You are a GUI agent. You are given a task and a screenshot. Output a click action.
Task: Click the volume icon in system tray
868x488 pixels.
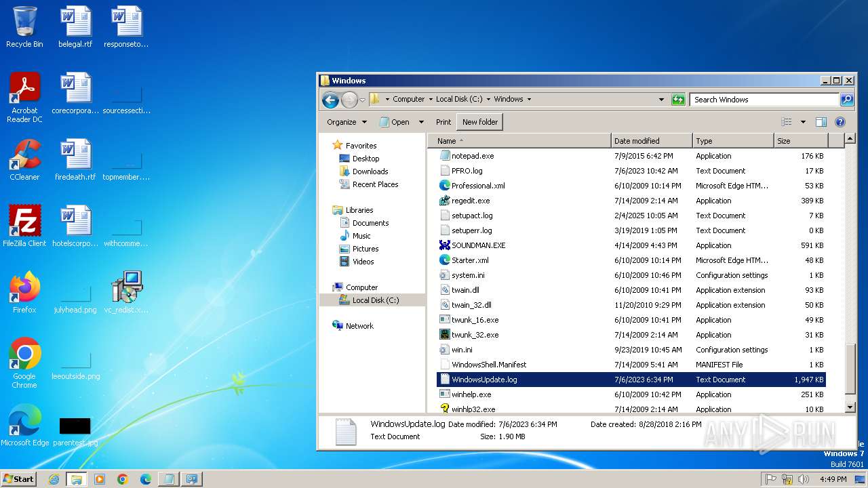(804, 479)
